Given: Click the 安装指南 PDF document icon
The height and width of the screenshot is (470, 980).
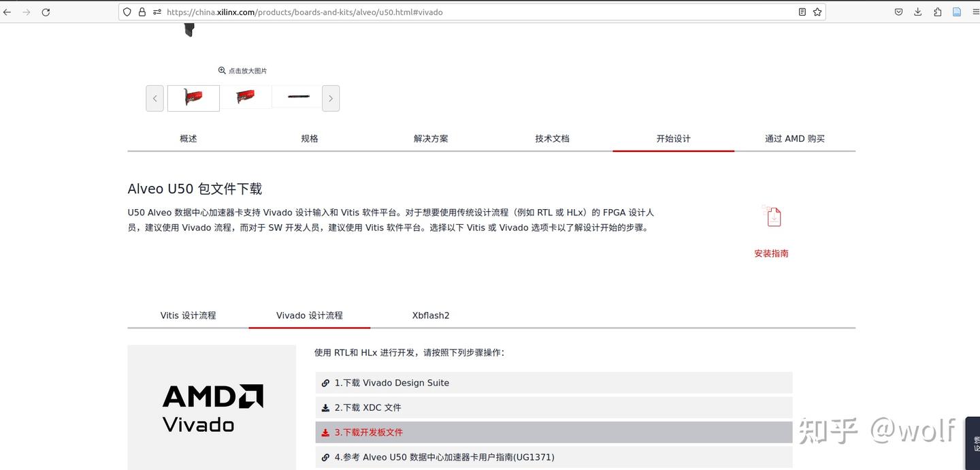Looking at the screenshot, I should [x=772, y=216].
